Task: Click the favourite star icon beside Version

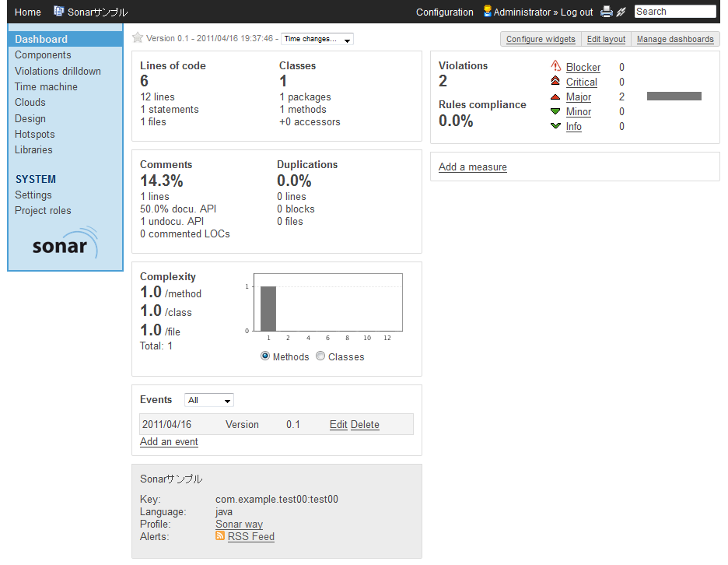Action: (x=138, y=37)
